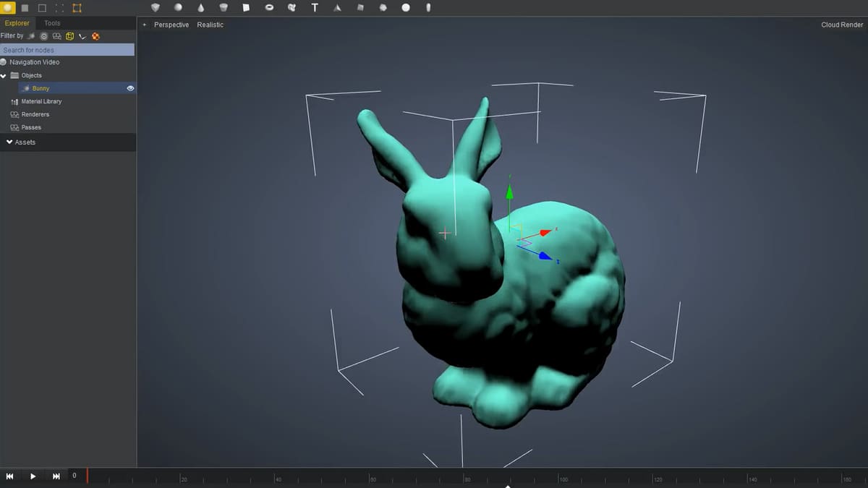Click the Search for nodes field
868x488 pixels.
click(x=67, y=50)
